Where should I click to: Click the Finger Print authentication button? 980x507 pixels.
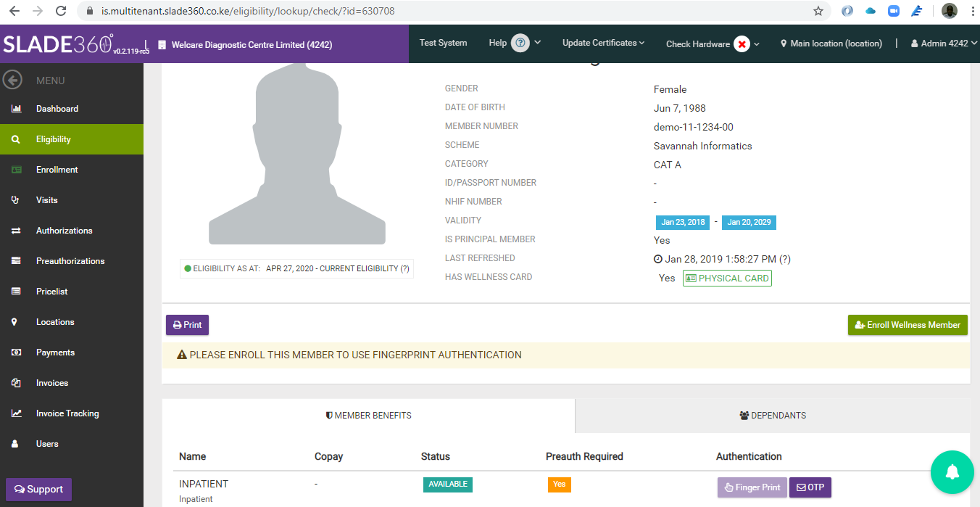click(752, 487)
